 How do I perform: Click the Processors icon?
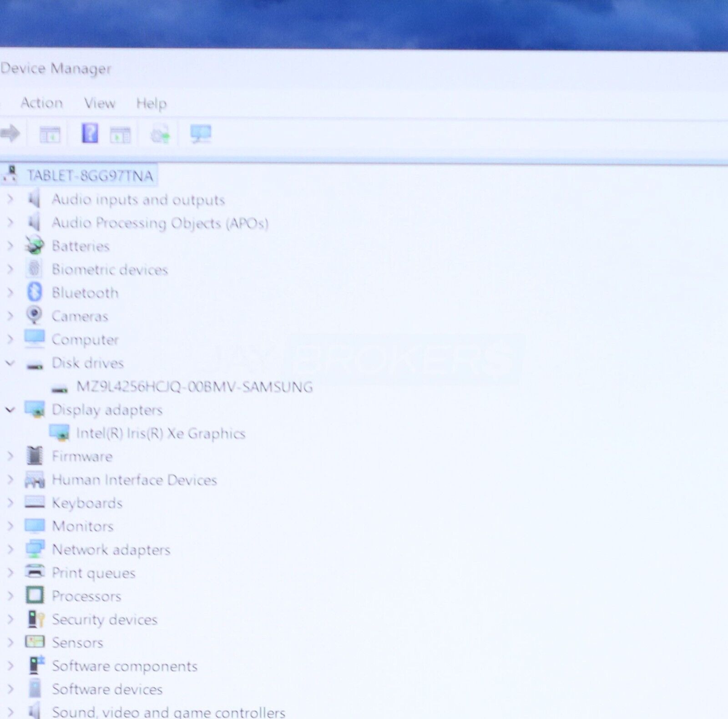35,595
